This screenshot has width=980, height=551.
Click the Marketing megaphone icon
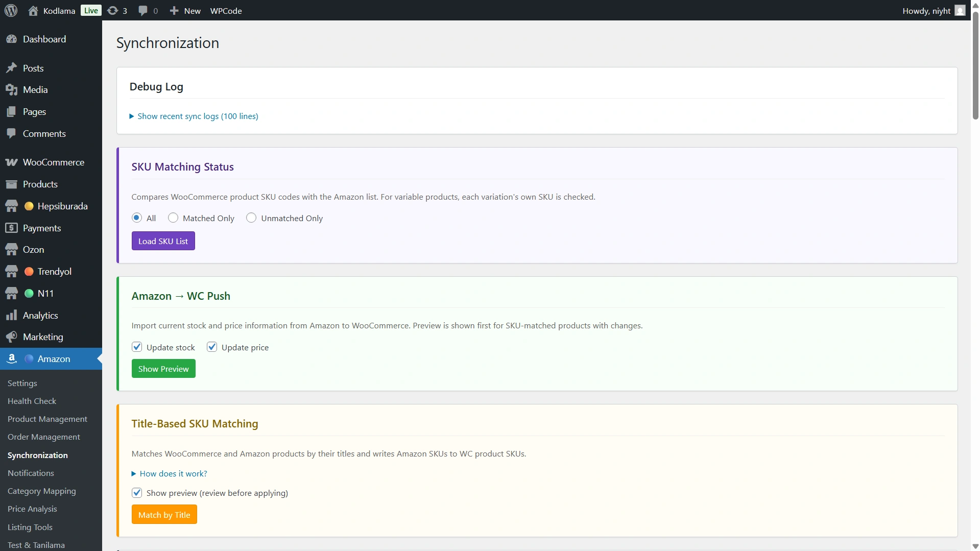pyautogui.click(x=11, y=337)
